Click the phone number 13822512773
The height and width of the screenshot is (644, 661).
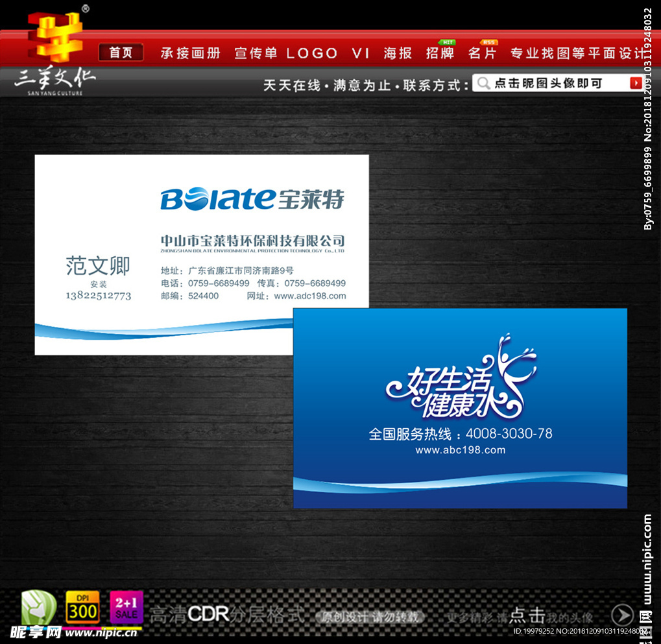point(98,296)
